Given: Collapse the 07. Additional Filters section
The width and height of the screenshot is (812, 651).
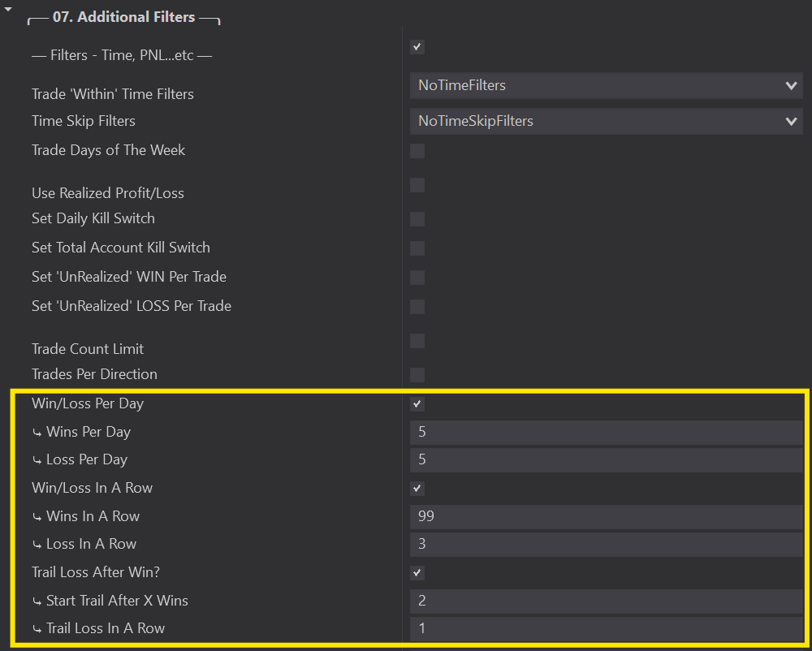Looking at the screenshot, I should click(8, 9).
